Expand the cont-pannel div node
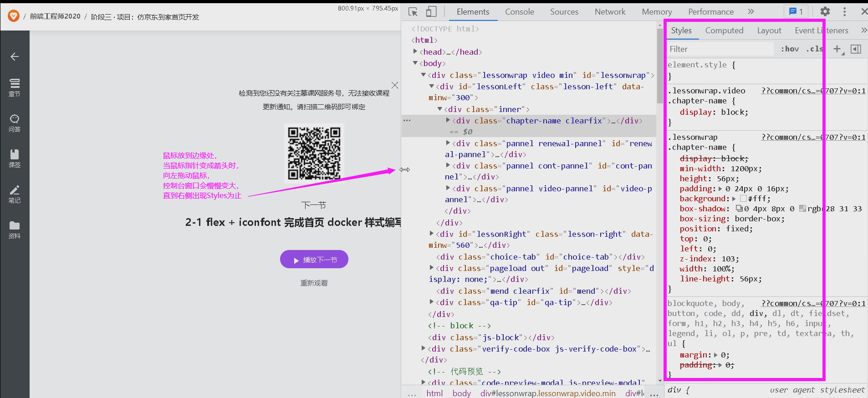The width and height of the screenshot is (868, 398). click(448, 165)
